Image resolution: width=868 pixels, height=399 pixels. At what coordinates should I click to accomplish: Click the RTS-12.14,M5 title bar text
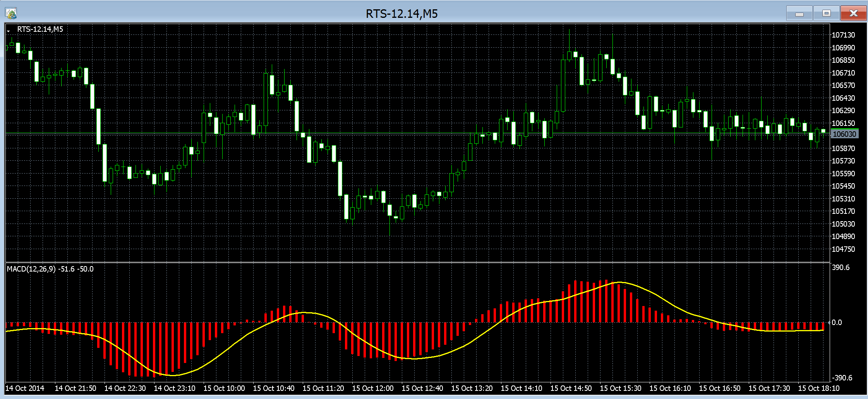[401, 14]
